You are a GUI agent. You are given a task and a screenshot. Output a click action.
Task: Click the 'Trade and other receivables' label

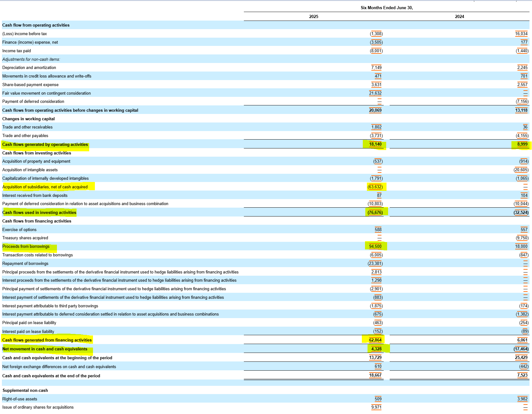pyautogui.click(x=28, y=127)
